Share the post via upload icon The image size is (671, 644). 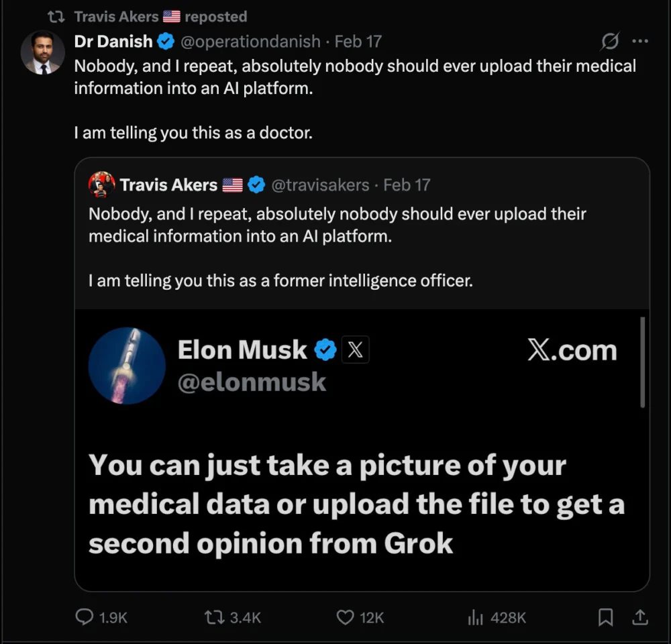tap(640, 617)
